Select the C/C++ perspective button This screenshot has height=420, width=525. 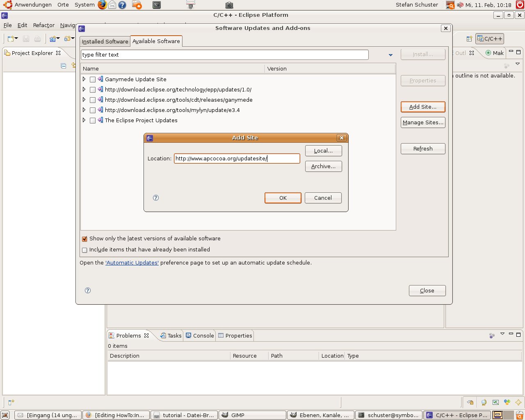(489, 39)
